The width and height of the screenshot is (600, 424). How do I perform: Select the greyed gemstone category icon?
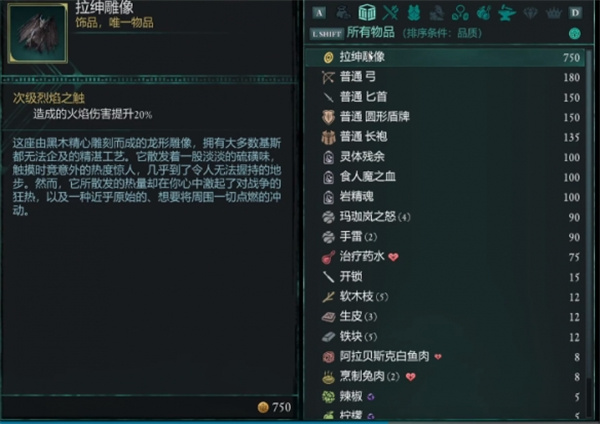530,13
